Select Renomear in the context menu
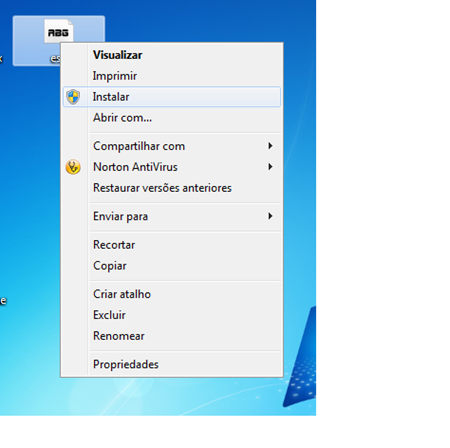Viewport: 450px width, 448px height. tap(172, 336)
